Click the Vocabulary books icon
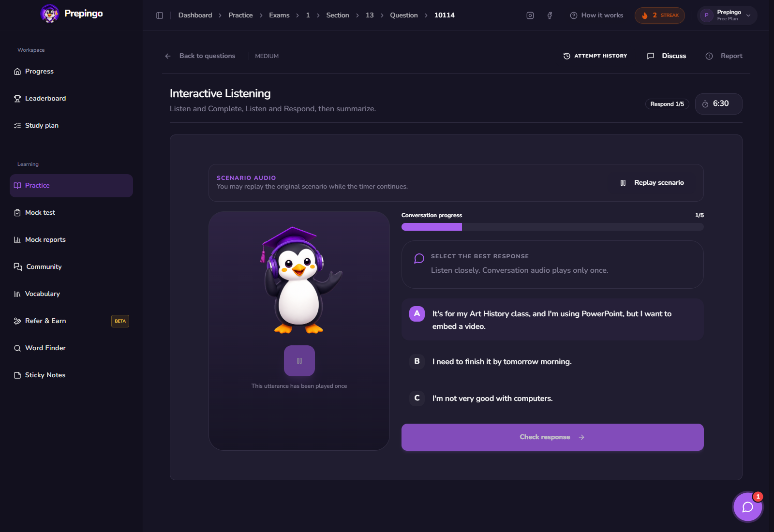The height and width of the screenshot is (532, 774). click(17, 294)
